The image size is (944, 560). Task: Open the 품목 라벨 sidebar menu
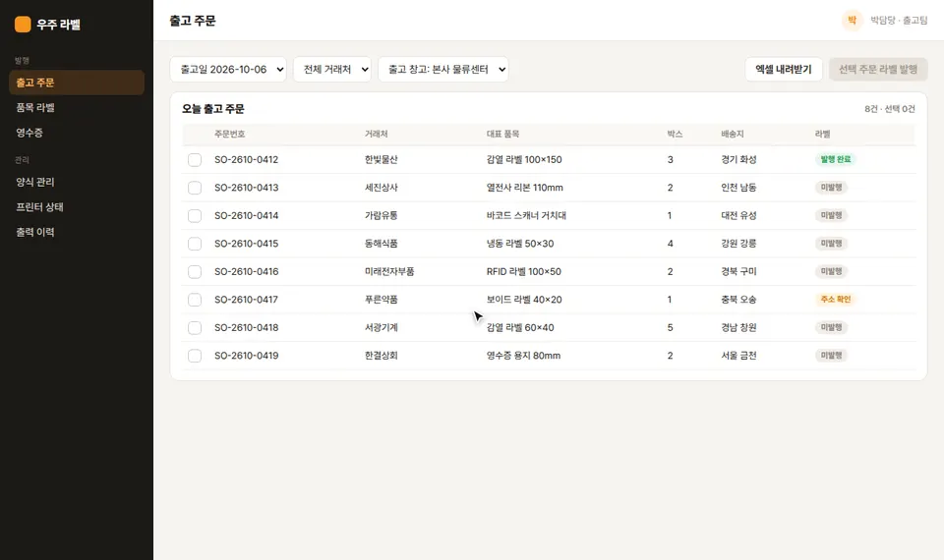coord(77,108)
